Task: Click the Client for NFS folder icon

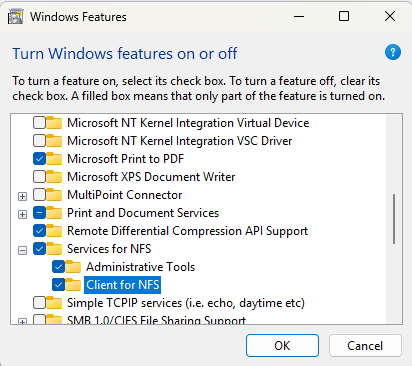Action: click(73, 285)
